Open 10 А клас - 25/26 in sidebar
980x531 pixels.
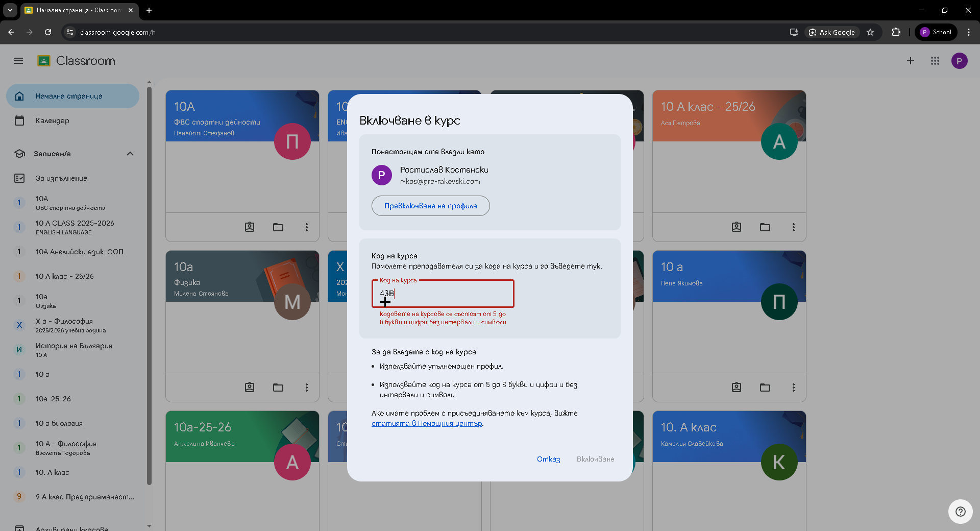point(72,276)
